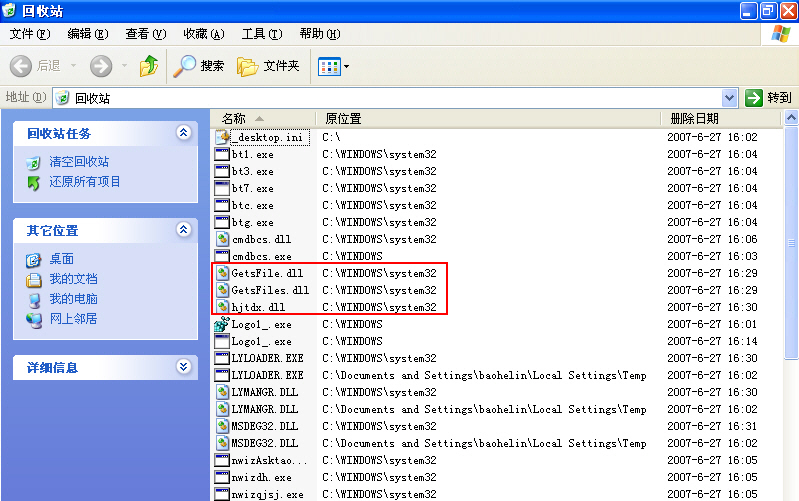Select file nwizAsktao...
The width and height of the screenshot is (799, 501).
click(x=270, y=460)
